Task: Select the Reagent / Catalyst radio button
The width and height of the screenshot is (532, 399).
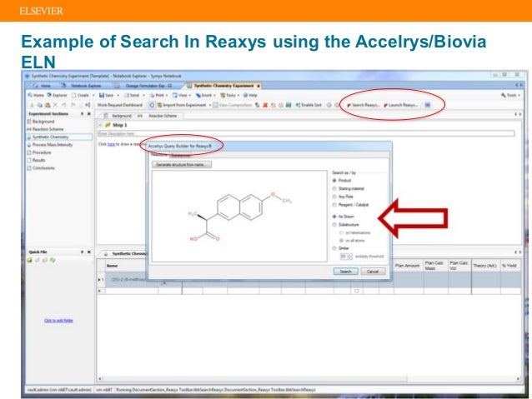Action: coord(334,205)
